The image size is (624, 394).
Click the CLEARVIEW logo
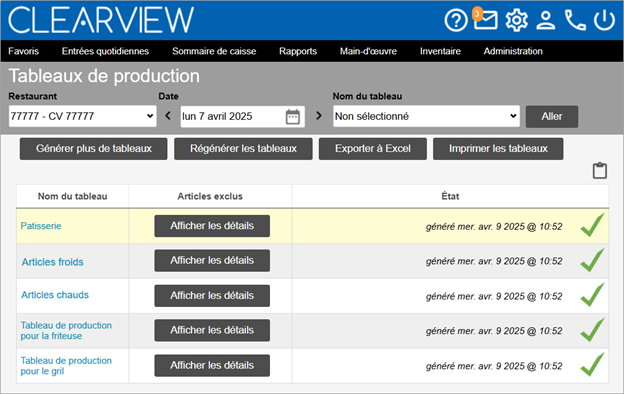(101, 20)
